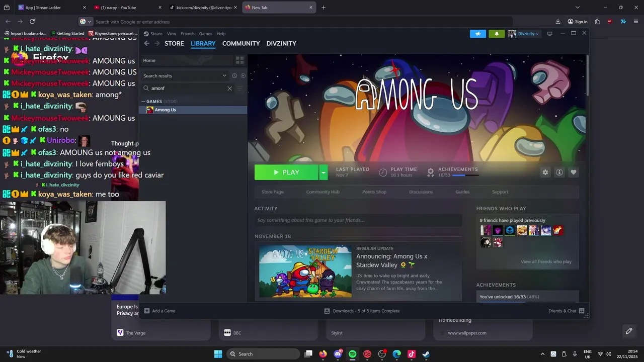Screen dimensions: 644x362
Task: Switch Steam to Big Picture mode icon
Action: [x=549, y=34]
